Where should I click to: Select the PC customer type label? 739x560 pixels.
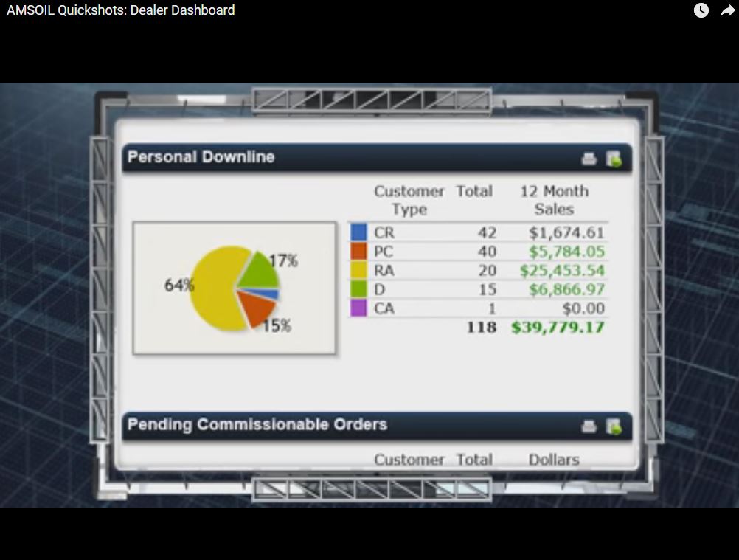coord(384,252)
